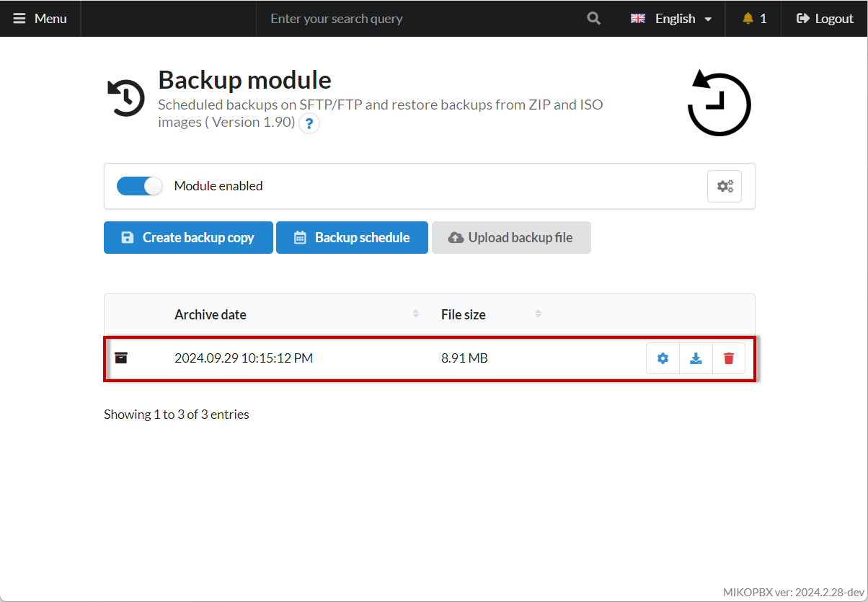Download the 2024.09.29 backup archive
The height and width of the screenshot is (602, 868).
click(696, 358)
